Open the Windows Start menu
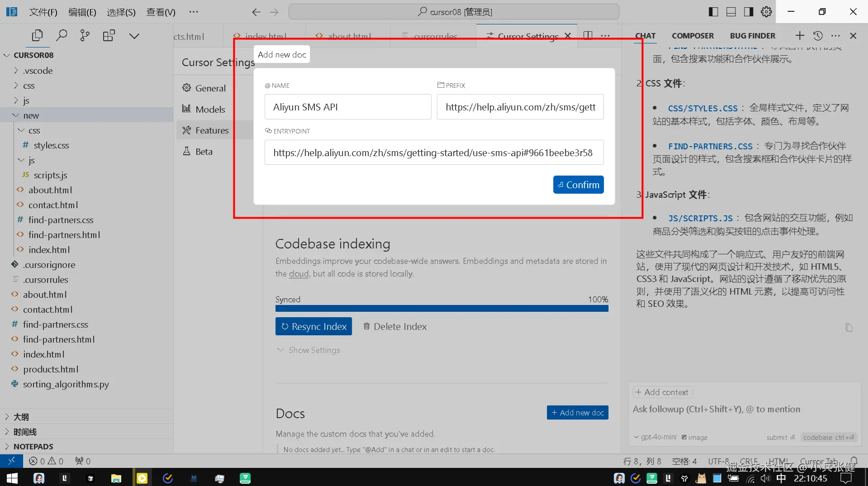The width and height of the screenshot is (868, 486). click(x=12, y=478)
